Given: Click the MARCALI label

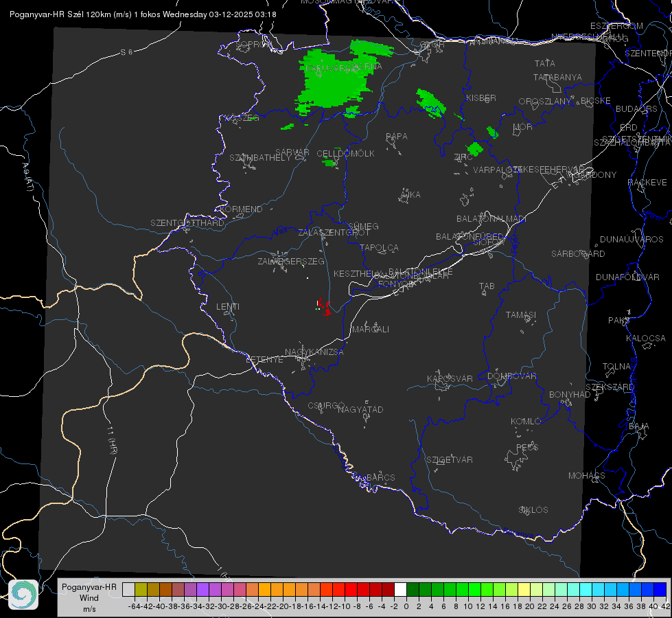Looking at the screenshot, I should point(370,330).
